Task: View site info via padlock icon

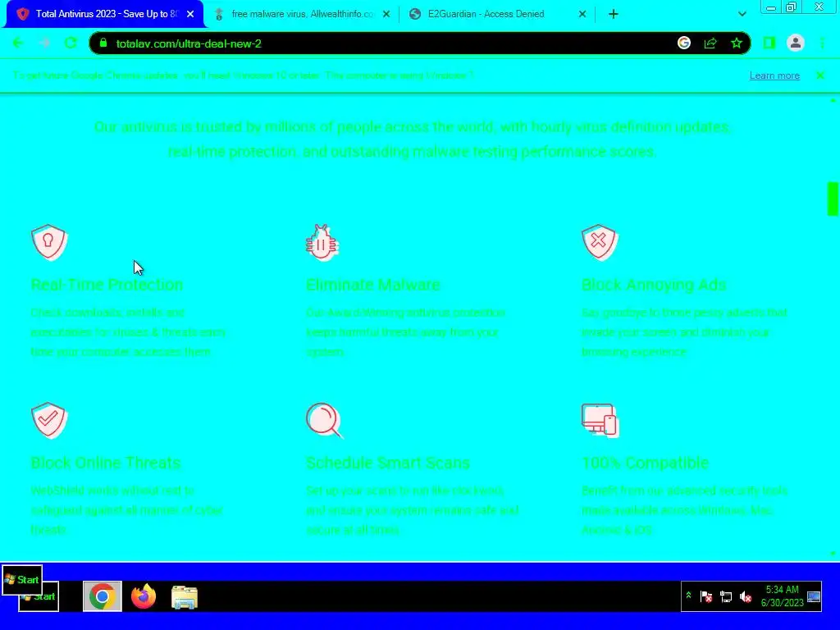Action: (103, 43)
